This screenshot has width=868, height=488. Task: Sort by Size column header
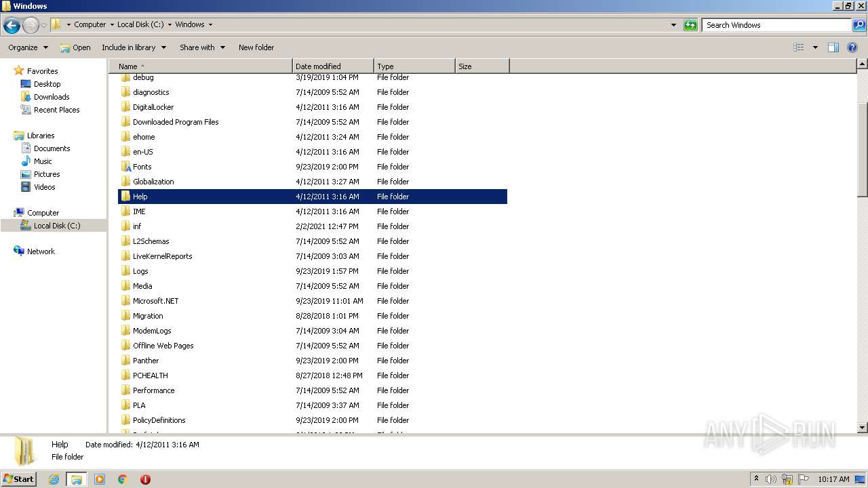point(482,66)
